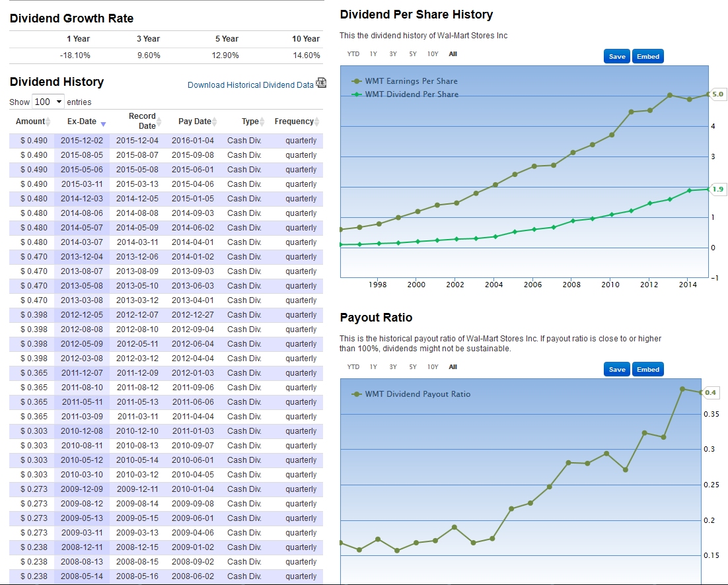Select 10Y range in Payout Ratio chart
This screenshot has height=585, width=728.
tap(433, 367)
